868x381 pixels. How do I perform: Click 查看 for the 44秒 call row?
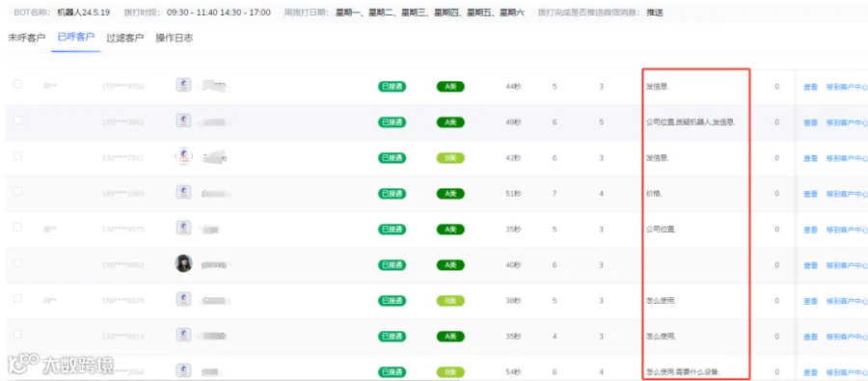pyautogui.click(x=810, y=87)
